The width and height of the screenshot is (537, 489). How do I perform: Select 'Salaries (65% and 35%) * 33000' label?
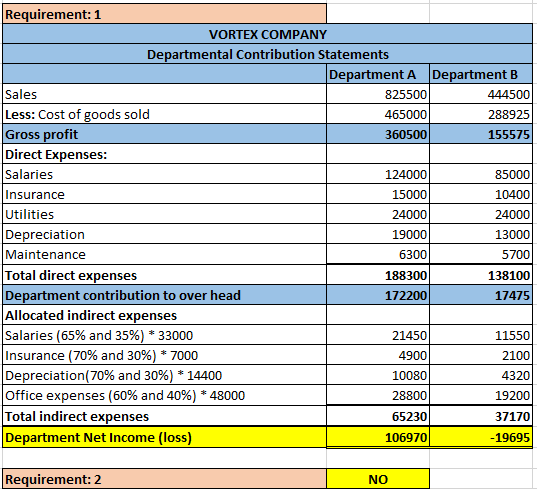click(x=164, y=335)
